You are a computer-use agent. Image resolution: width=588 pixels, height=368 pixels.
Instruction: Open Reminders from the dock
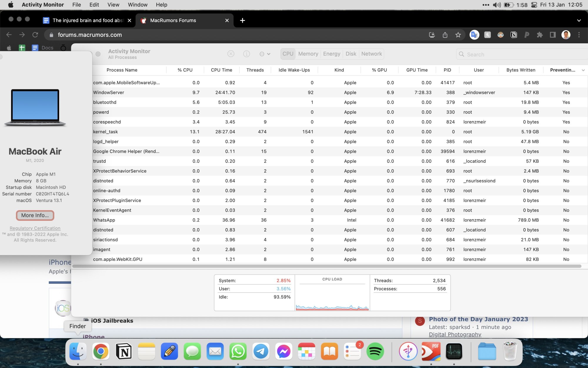(x=353, y=351)
